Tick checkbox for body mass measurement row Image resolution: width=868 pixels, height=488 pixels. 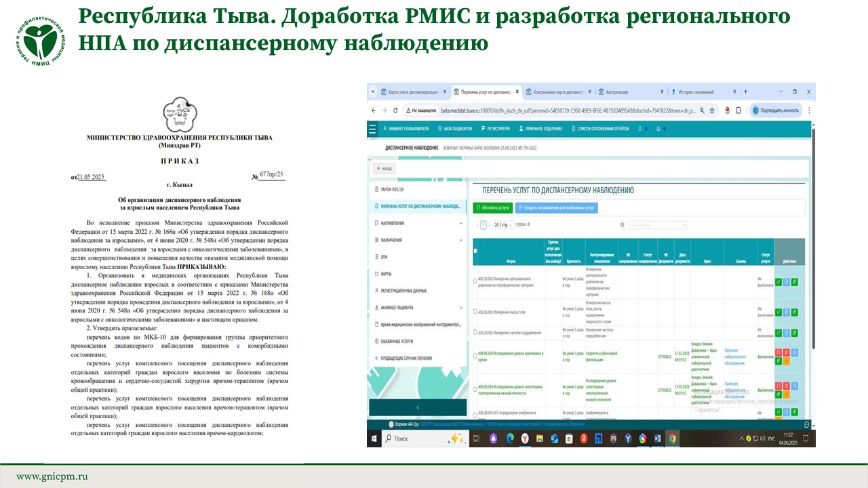[475, 312]
